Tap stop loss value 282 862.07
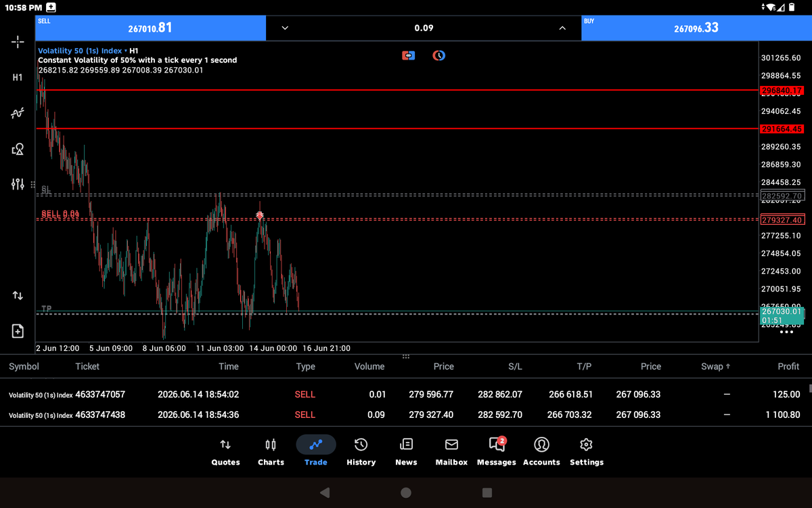Image resolution: width=812 pixels, height=508 pixels. click(x=500, y=394)
